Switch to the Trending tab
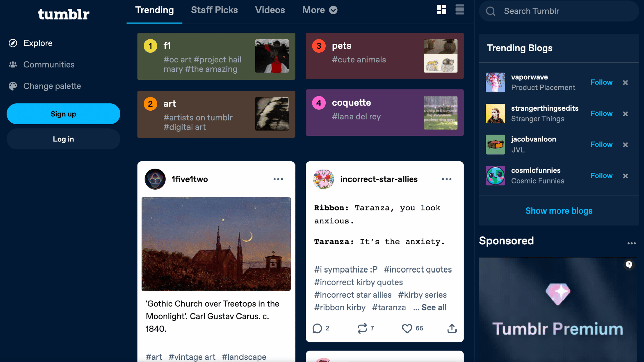This screenshot has height=362, width=644. click(154, 10)
